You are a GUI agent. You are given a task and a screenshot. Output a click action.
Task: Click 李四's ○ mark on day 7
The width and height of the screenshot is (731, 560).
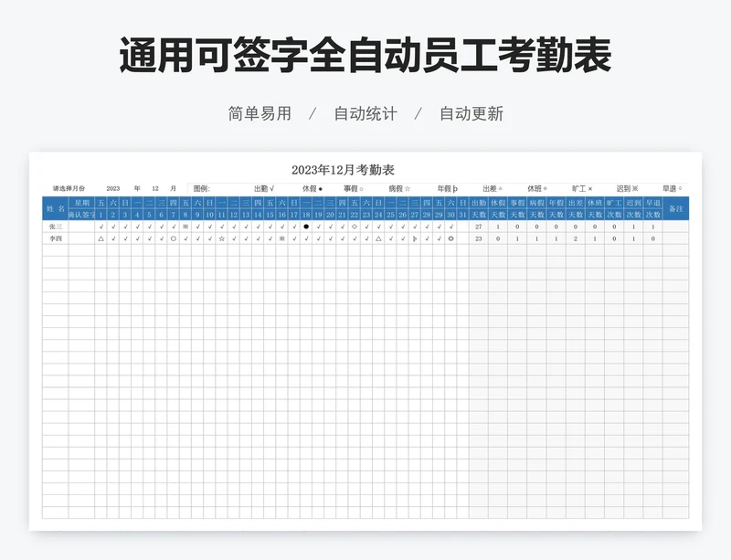174,238
